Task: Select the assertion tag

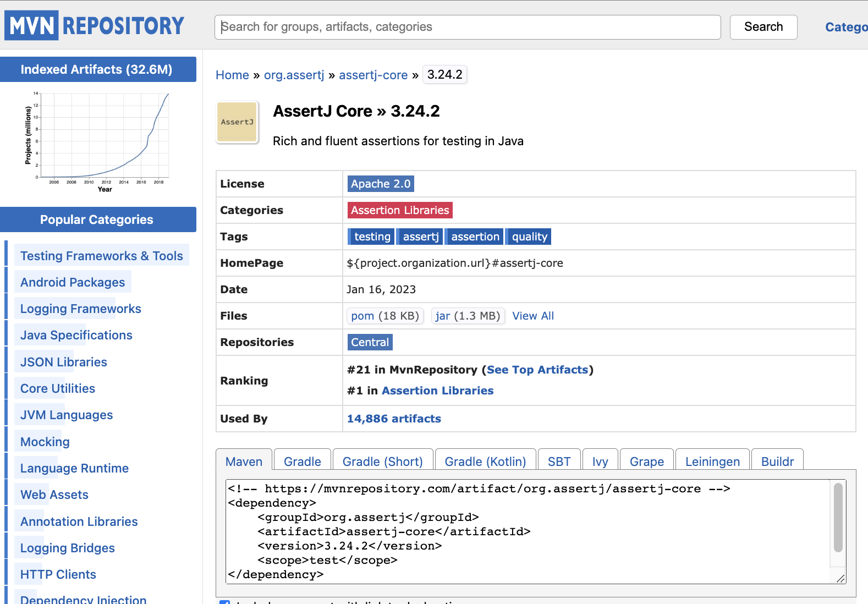Action: (475, 237)
